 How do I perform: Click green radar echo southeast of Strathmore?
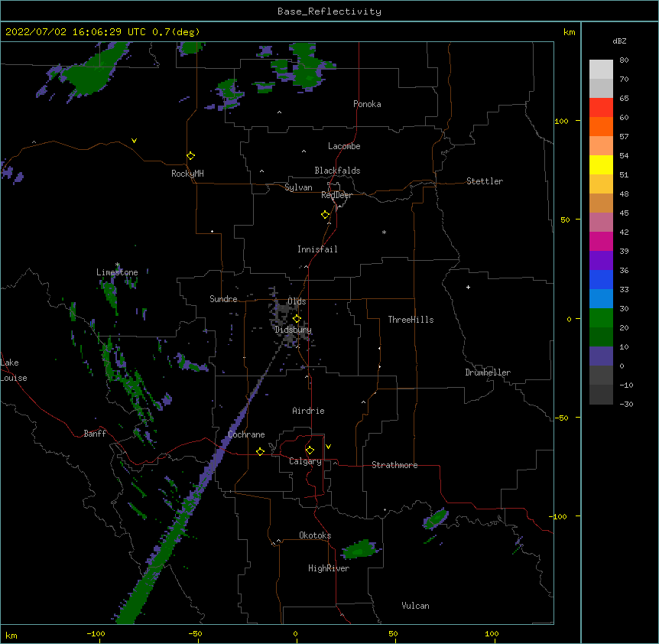point(436,519)
